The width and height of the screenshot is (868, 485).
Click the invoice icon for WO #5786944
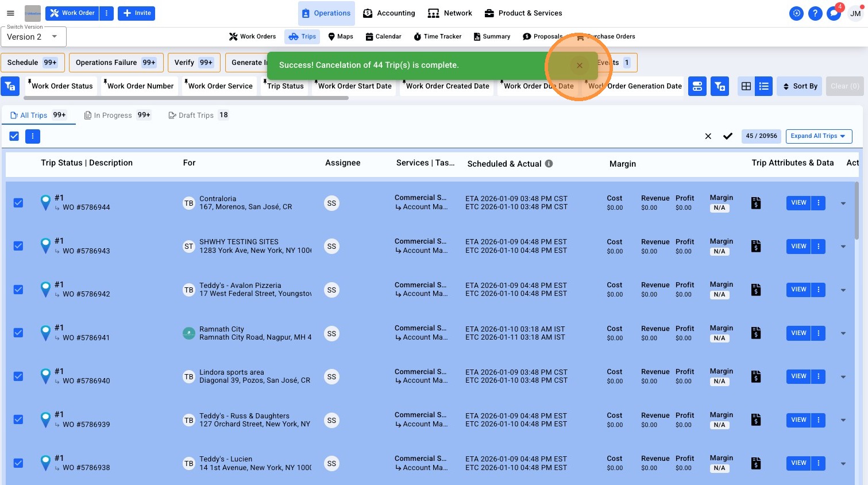point(756,203)
